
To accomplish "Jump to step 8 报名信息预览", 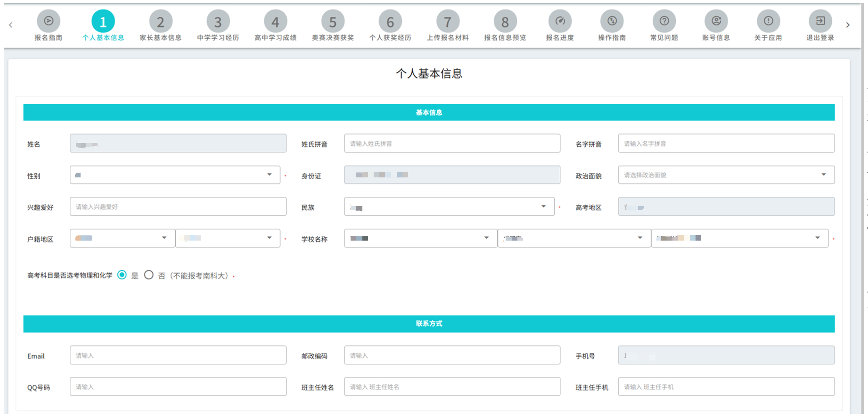I will tap(505, 22).
